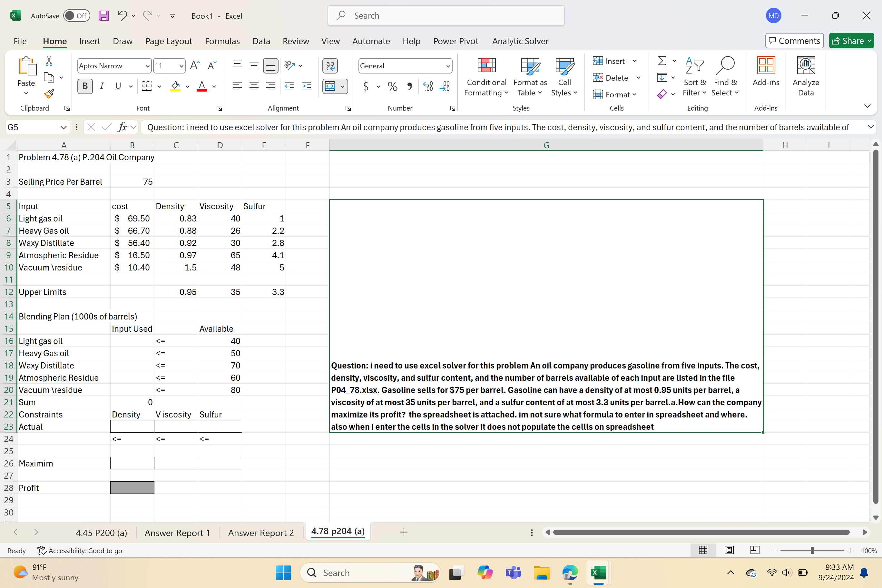The height and width of the screenshot is (588, 882).
Task: Expand the formula bar
Action: tap(871, 127)
